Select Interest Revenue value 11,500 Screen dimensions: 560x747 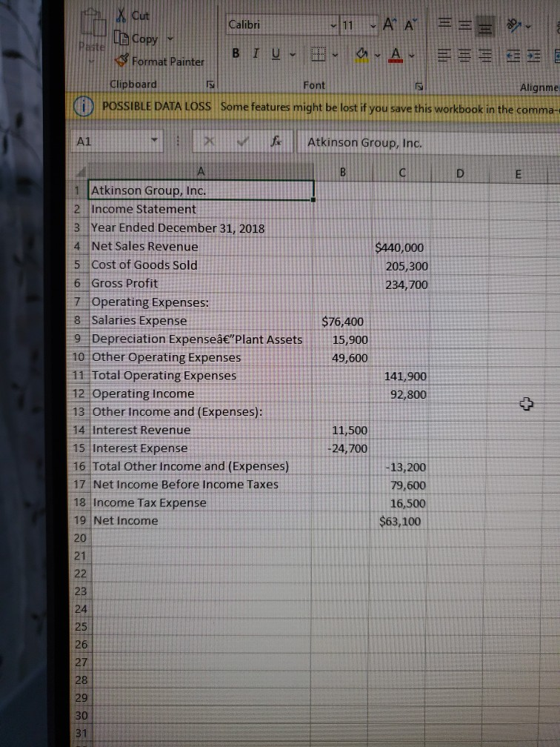click(x=341, y=430)
